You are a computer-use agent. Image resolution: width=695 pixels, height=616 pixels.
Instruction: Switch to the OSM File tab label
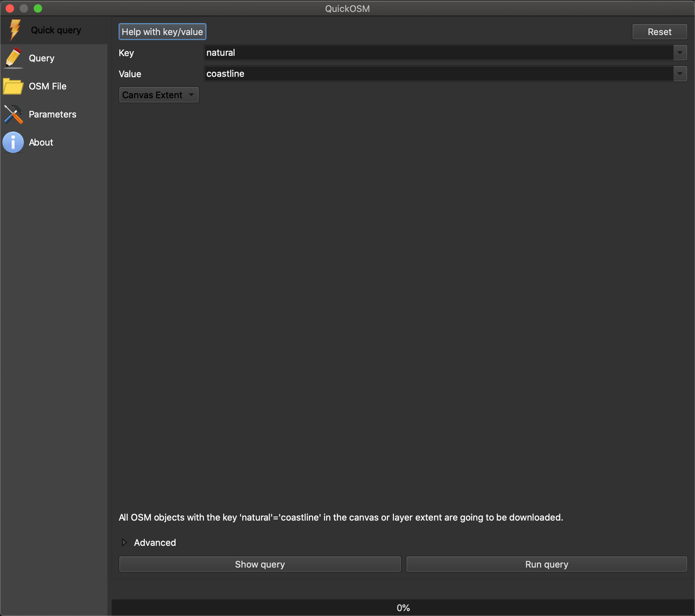(47, 86)
